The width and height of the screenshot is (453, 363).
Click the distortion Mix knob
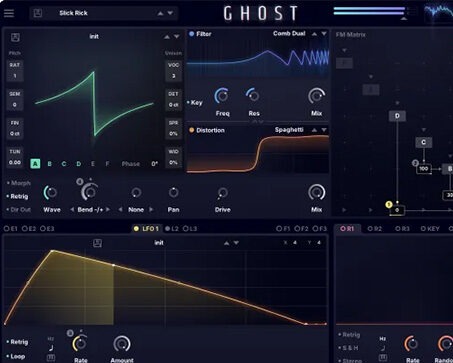coord(316,192)
